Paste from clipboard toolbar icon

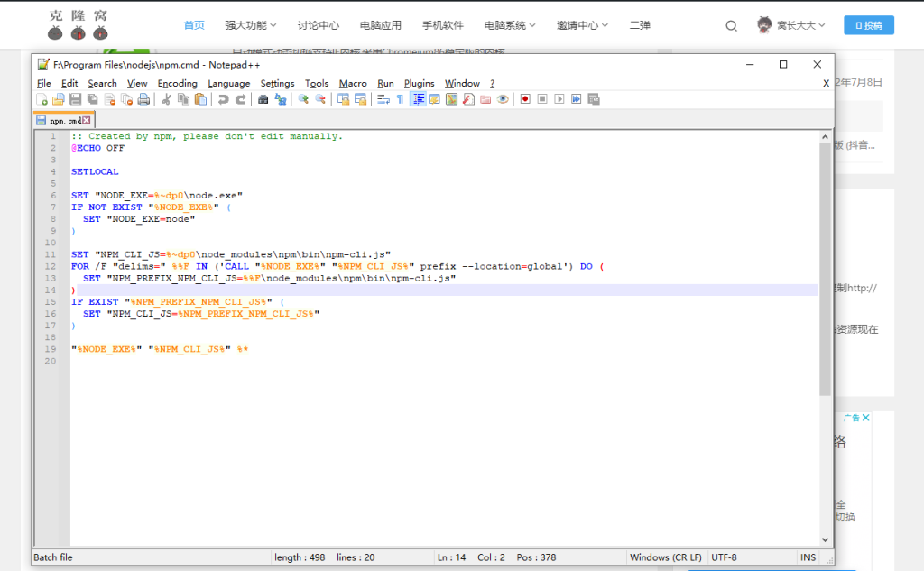pyautogui.click(x=200, y=99)
